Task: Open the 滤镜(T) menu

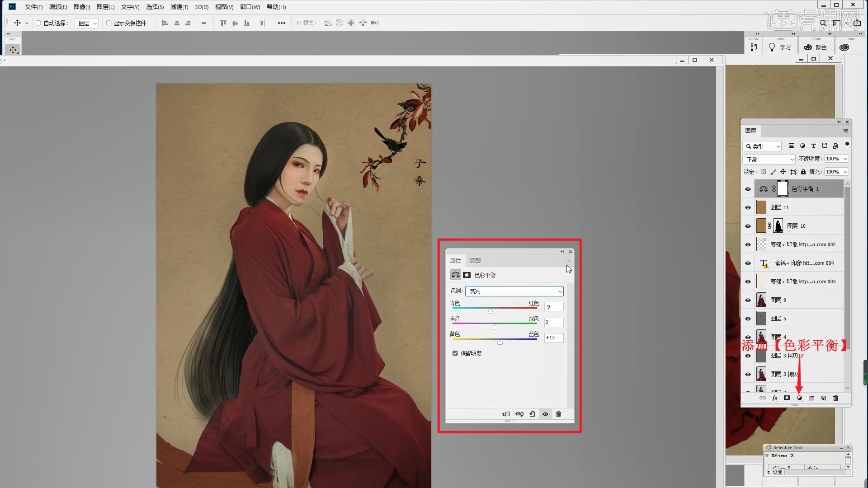Action: click(x=179, y=7)
